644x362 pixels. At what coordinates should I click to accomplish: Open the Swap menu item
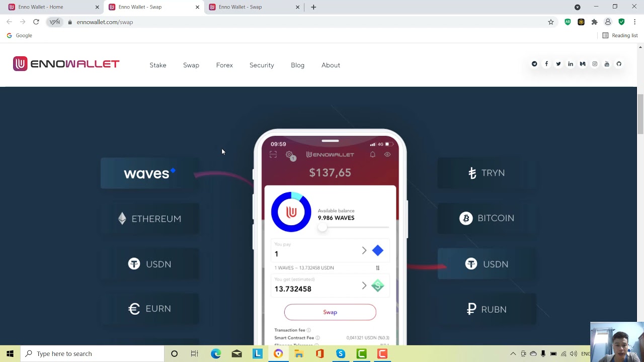coord(191,65)
